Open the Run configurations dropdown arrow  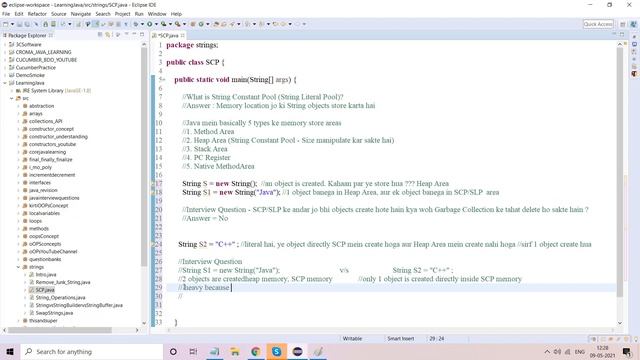[x=156, y=24]
